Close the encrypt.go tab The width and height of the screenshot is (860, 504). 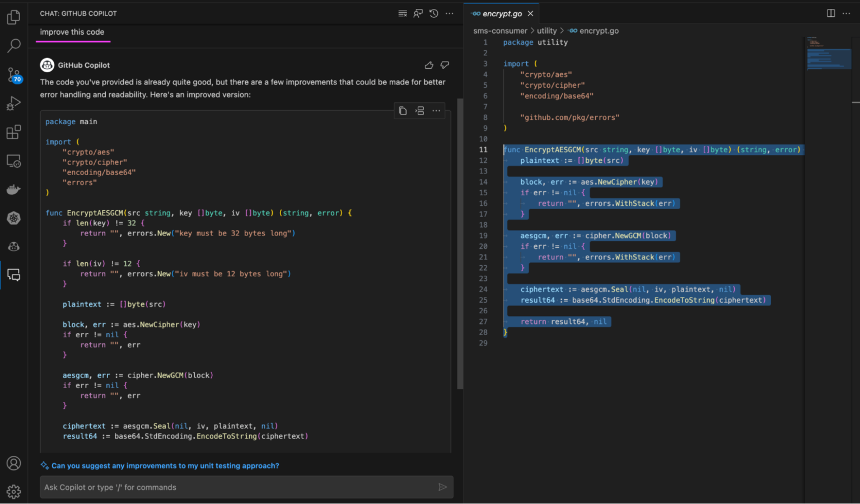(530, 13)
